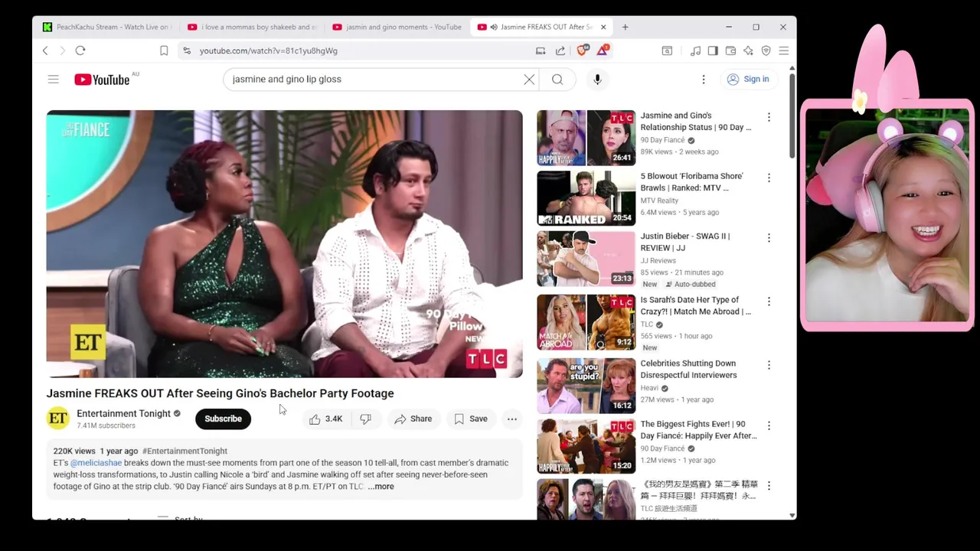The height and width of the screenshot is (551, 980).
Task: Open site settings icon left of the URL
Action: pyautogui.click(x=186, y=51)
